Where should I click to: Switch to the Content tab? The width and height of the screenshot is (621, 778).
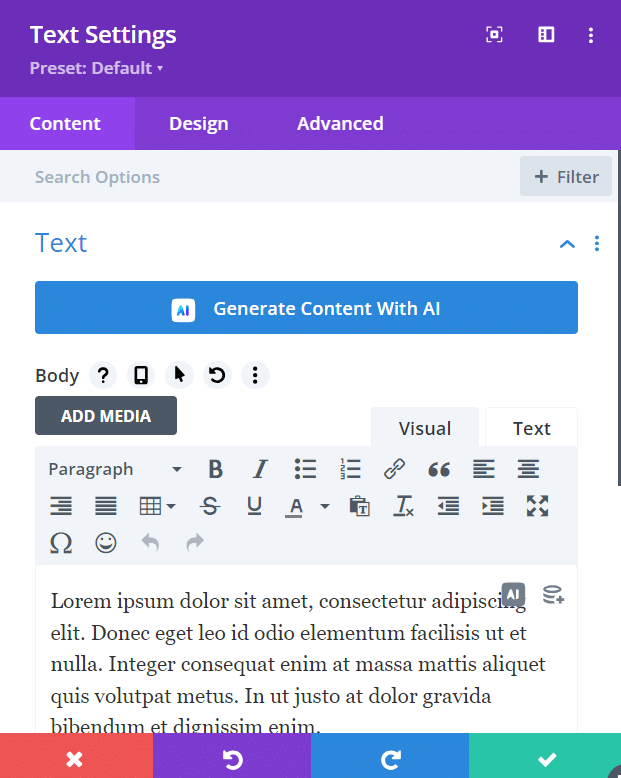pos(67,124)
